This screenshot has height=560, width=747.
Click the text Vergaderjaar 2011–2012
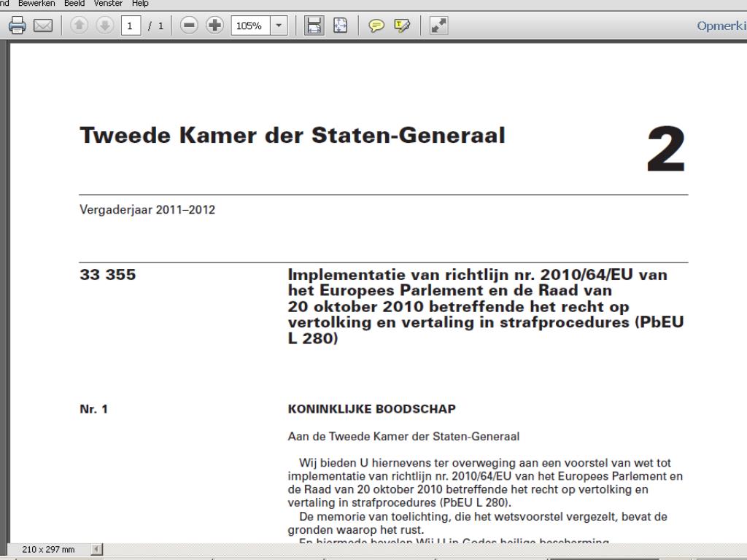[147, 209]
